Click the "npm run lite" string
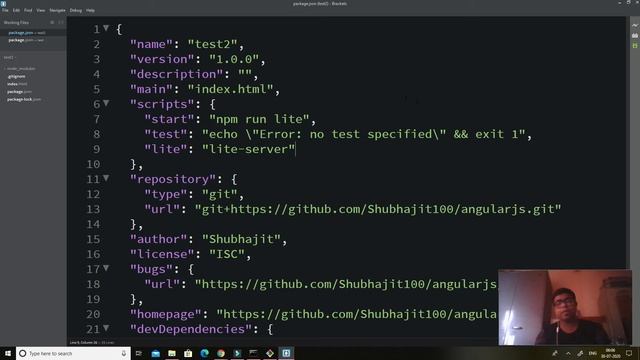640x360 pixels. (x=259, y=119)
